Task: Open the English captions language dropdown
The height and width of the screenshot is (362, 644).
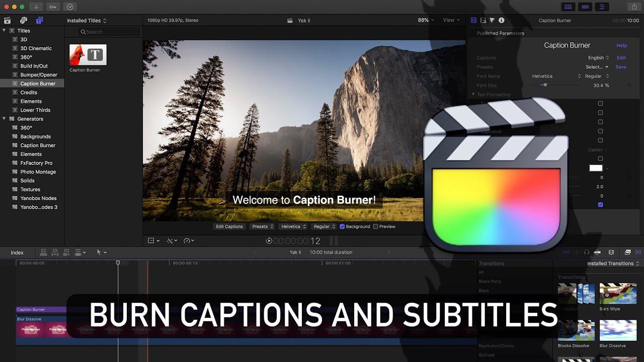Action: point(599,58)
